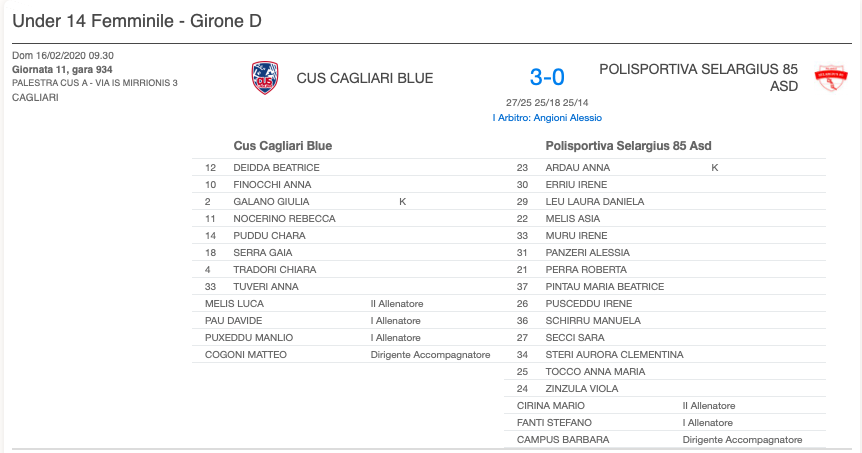Click the Giornata 11, gara 934 label
Viewport: 862px width, 453px height.
(x=62, y=70)
